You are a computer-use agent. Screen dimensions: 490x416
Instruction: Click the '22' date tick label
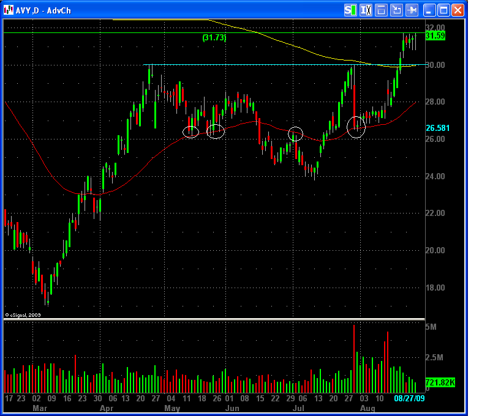pyautogui.click(x=275, y=398)
